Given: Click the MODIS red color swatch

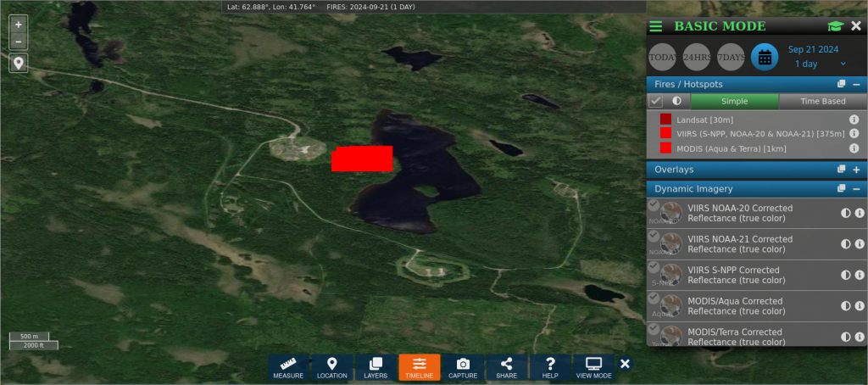Looking at the screenshot, I should [x=665, y=148].
